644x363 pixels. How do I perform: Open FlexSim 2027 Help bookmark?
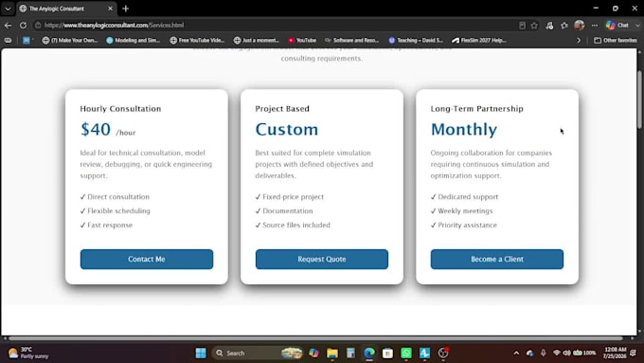[479, 41]
